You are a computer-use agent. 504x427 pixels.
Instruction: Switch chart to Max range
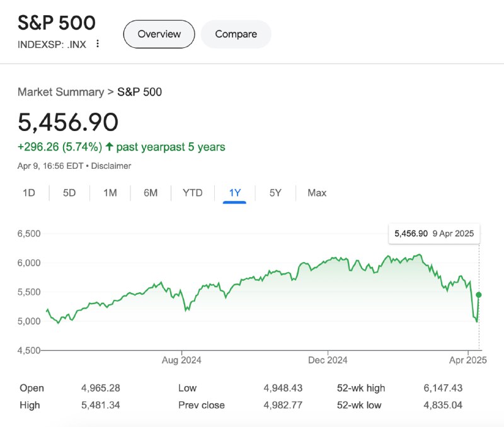(x=317, y=193)
